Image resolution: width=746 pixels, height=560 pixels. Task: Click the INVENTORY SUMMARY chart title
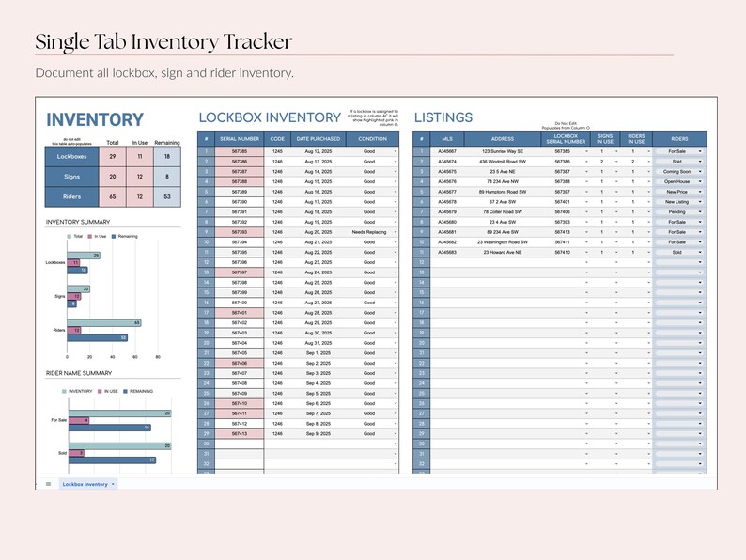[x=78, y=222]
